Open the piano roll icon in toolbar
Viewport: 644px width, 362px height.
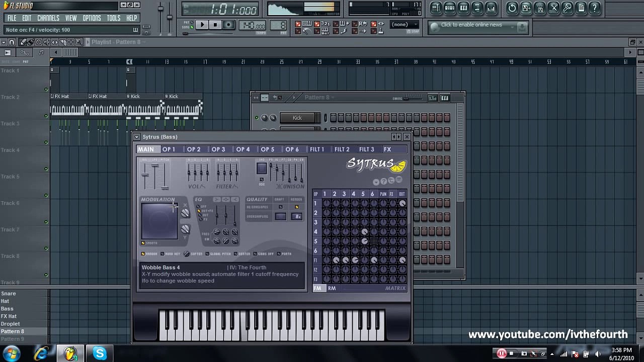click(463, 8)
